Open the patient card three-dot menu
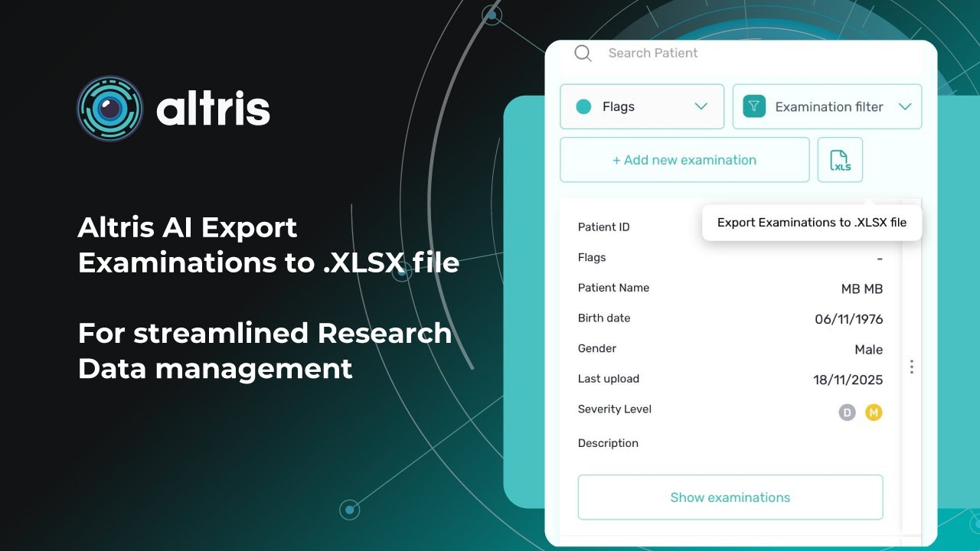The height and width of the screenshot is (551, 980). click(911, 367)
